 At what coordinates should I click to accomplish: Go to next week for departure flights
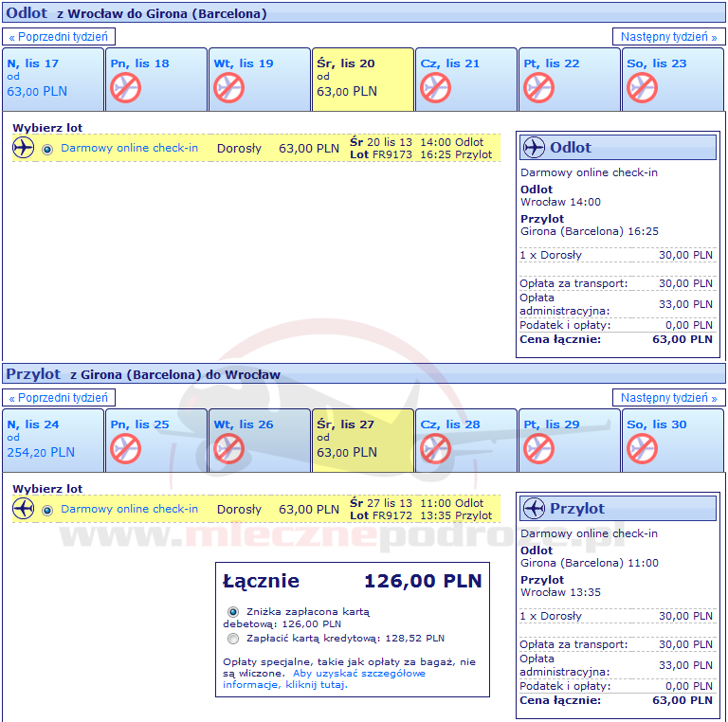[668, 37]
